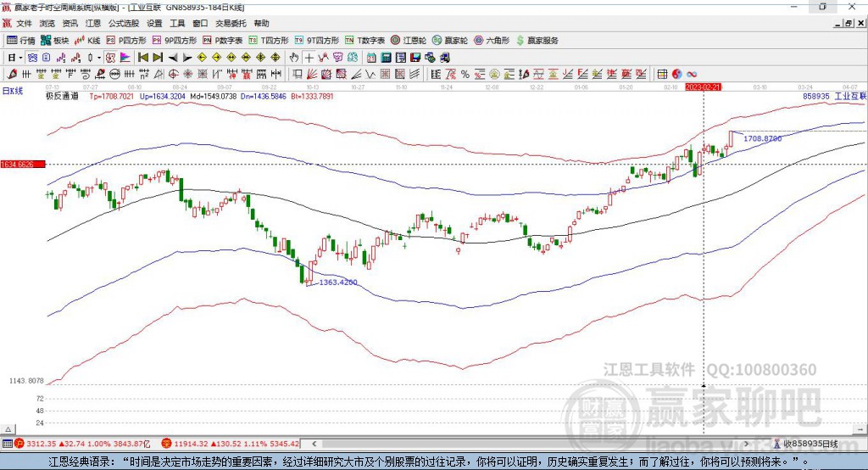Screen dimensions: 868x470
Task: Open the P四方形 tool
Action: point(126,41)
